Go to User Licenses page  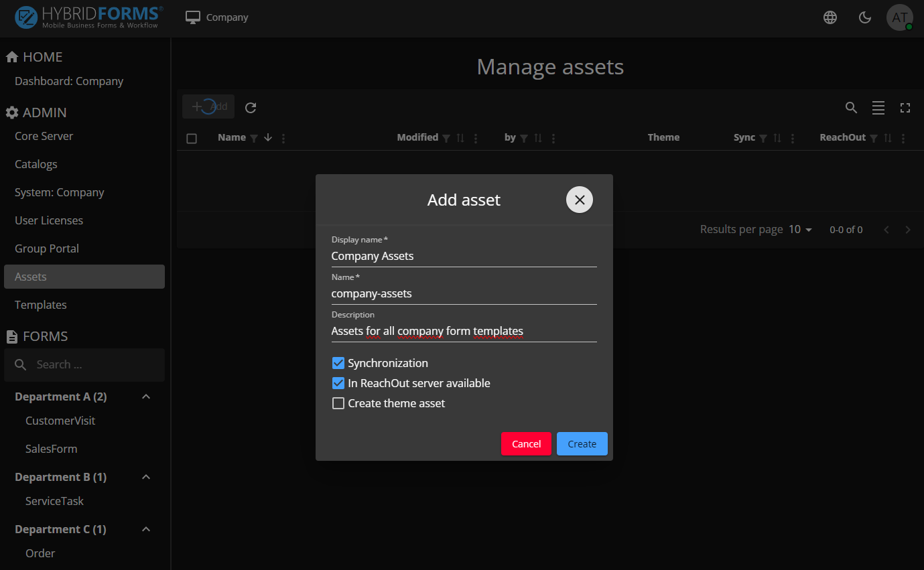[x=49, y=220]
